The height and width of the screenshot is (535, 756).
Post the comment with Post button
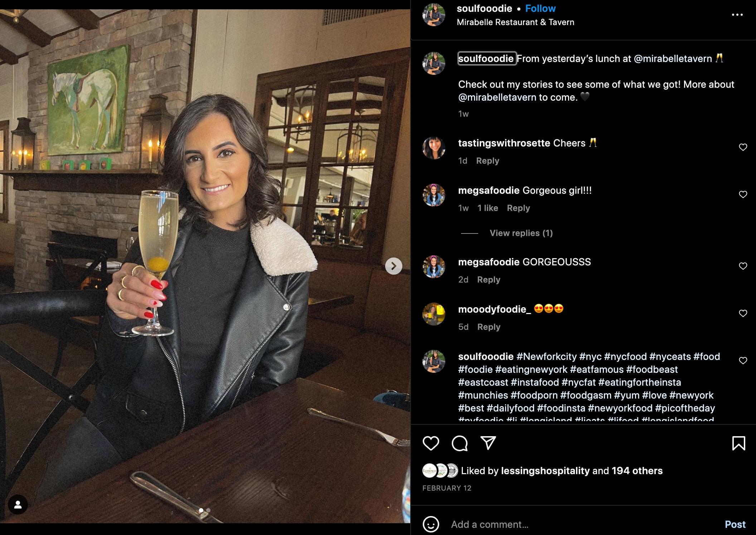(735, 525)
